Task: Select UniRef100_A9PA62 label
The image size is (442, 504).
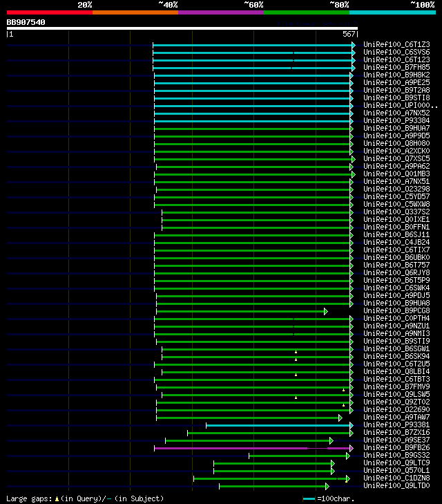Action: tap(396, 166)
